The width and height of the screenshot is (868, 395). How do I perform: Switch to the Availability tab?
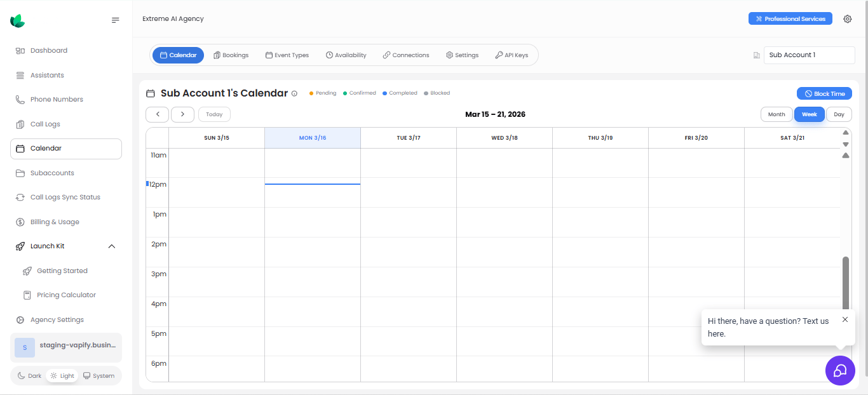346,55
